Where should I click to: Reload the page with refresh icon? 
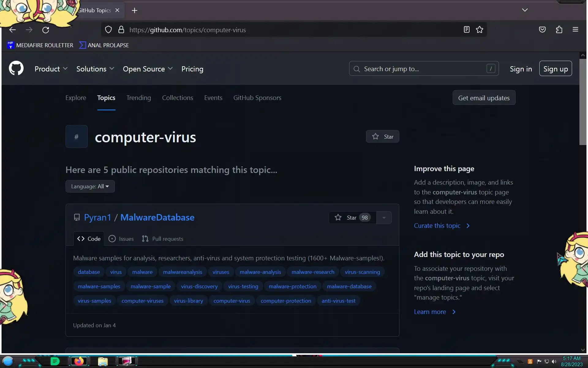click(46, 30)
